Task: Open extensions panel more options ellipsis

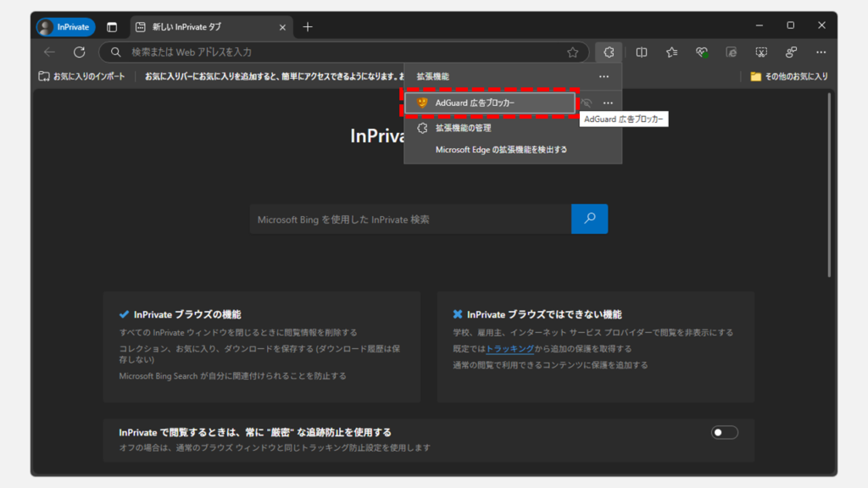Action: 604,76
